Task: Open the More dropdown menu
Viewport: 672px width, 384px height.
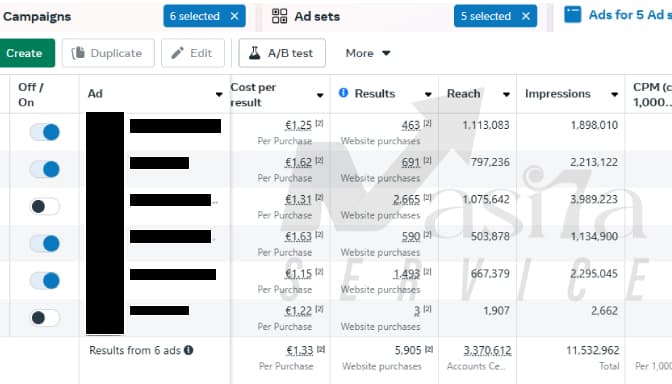Action: tap(368, 53)
